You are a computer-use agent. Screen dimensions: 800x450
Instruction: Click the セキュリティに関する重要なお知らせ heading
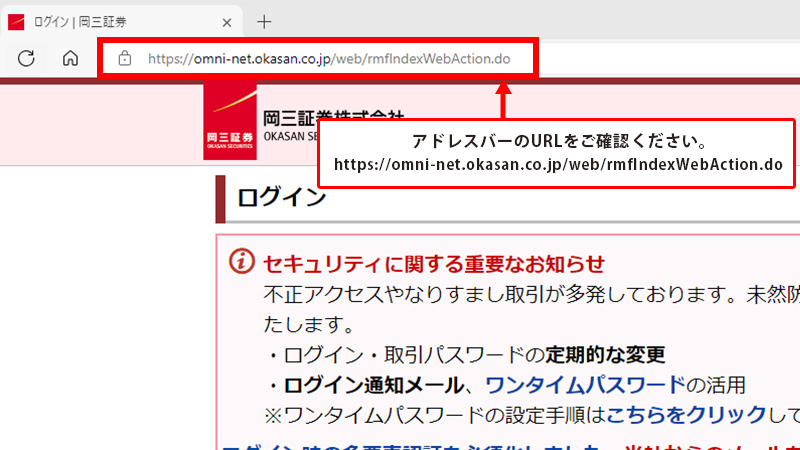click(x=433, y=263)
